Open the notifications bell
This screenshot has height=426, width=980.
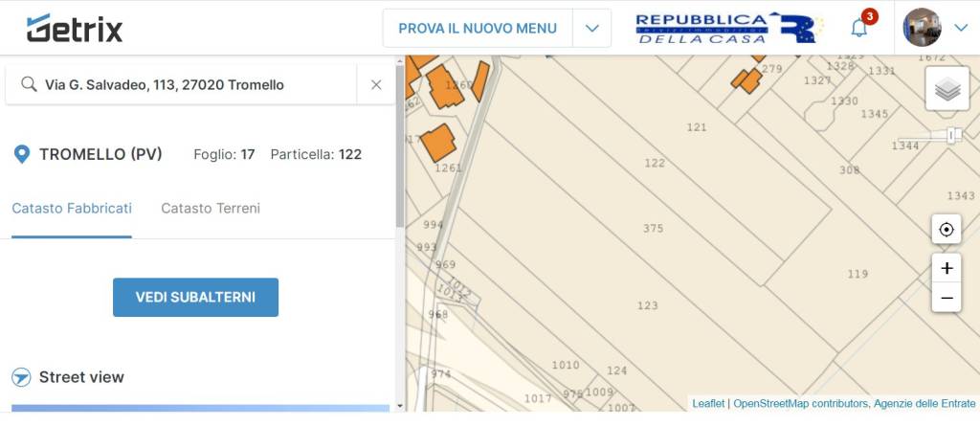point(858,28)
